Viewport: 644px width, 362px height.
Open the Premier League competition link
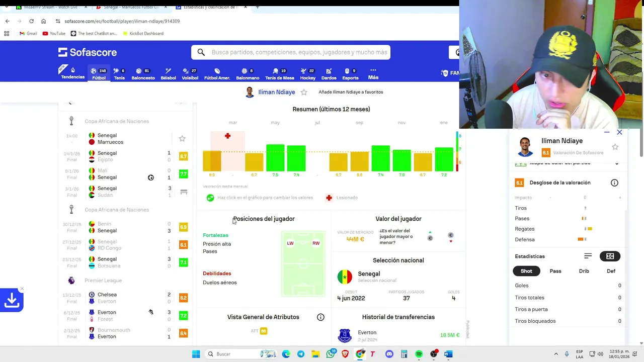point(103,281)
